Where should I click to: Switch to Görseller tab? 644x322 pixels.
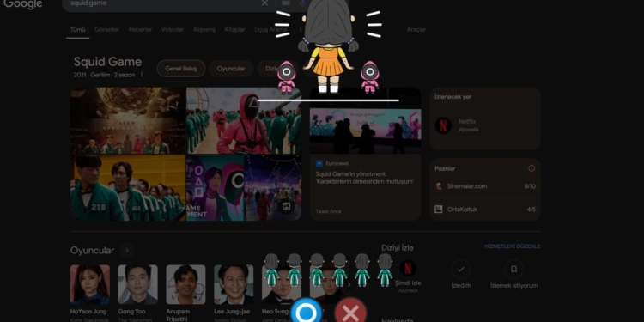(x=106, y=29)
